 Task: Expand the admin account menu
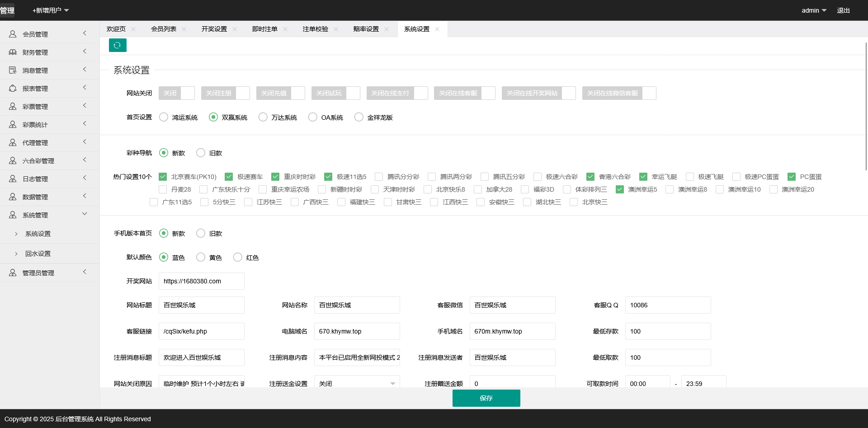tap(813, 10)
